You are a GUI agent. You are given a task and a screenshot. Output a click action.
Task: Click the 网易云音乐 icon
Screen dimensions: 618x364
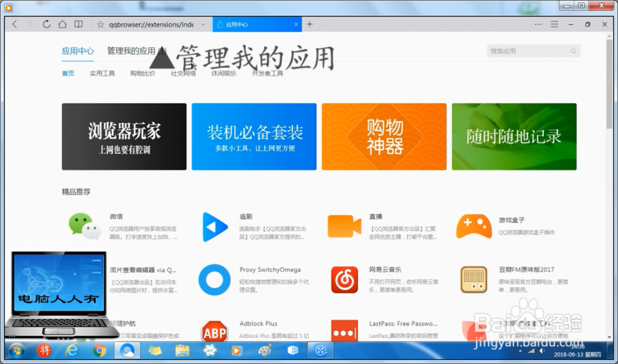click(344, 280)
